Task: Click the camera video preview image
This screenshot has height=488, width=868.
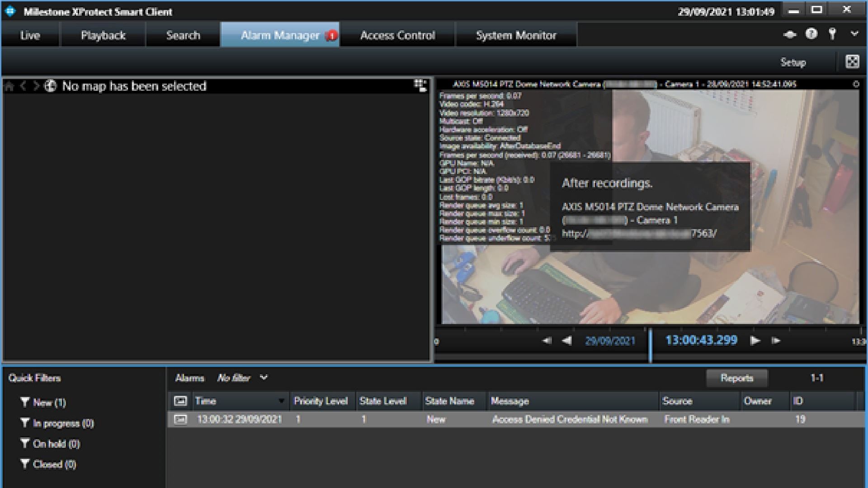Action: [x=650, y=206]
